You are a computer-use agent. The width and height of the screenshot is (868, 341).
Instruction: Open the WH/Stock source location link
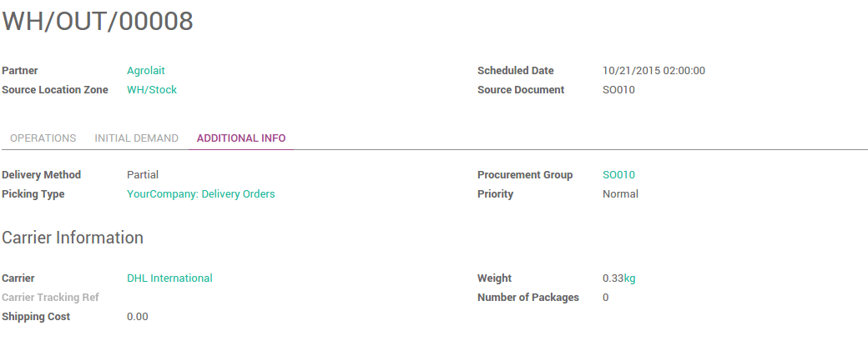point(152,90)
